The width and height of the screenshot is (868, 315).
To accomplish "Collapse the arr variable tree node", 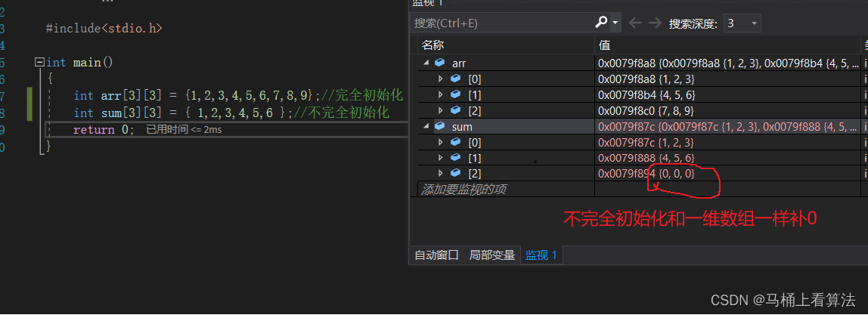I will tap(426, 63).
